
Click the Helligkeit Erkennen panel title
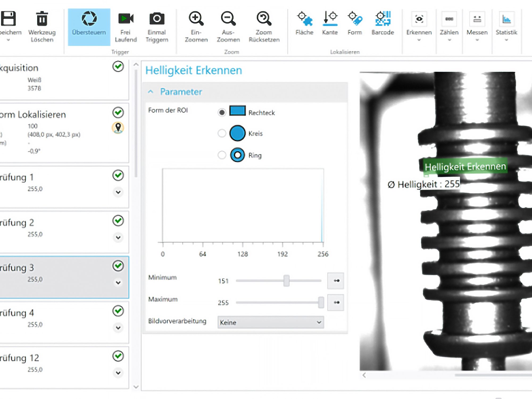coord(194,70)
